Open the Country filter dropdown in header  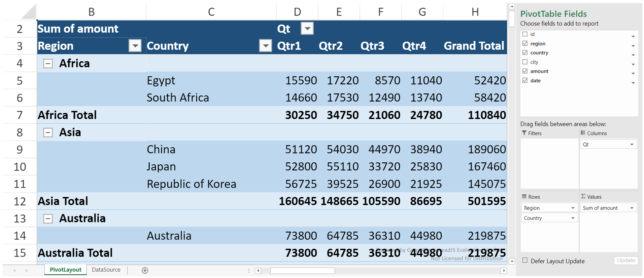[x=265, y=46]
